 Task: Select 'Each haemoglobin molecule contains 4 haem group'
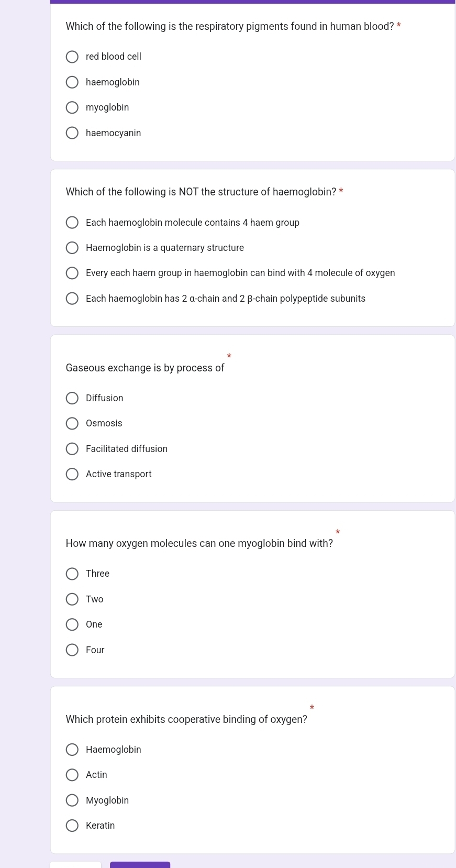[x=72, y=223]
